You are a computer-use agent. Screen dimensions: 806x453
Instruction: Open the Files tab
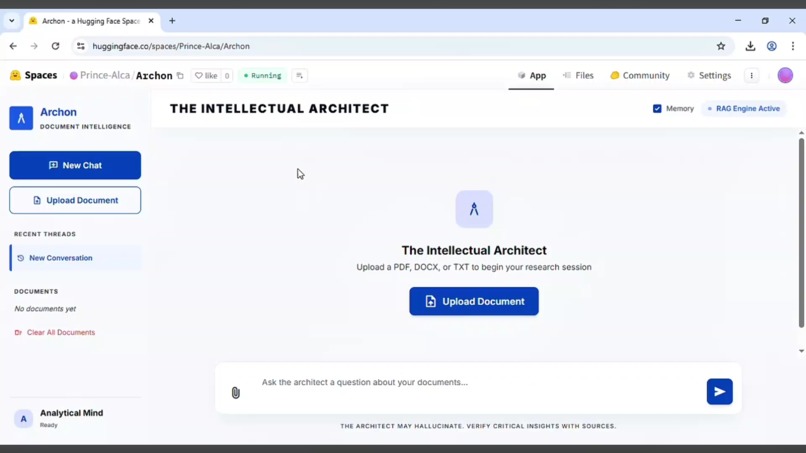pos(578,76)
